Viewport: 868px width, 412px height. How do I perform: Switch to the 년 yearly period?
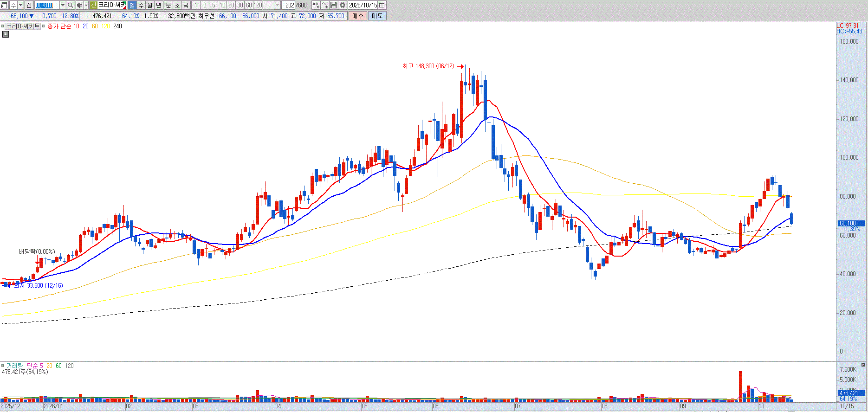coord(159,5)
